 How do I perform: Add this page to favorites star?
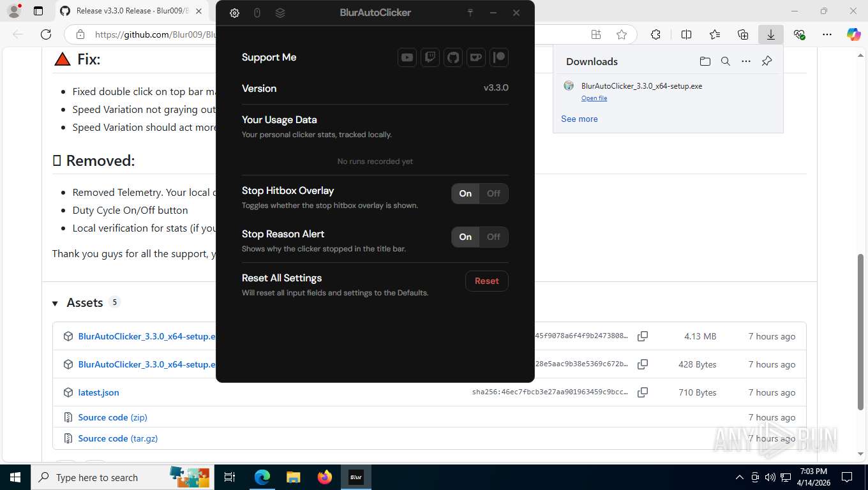(x=622, y=34)
